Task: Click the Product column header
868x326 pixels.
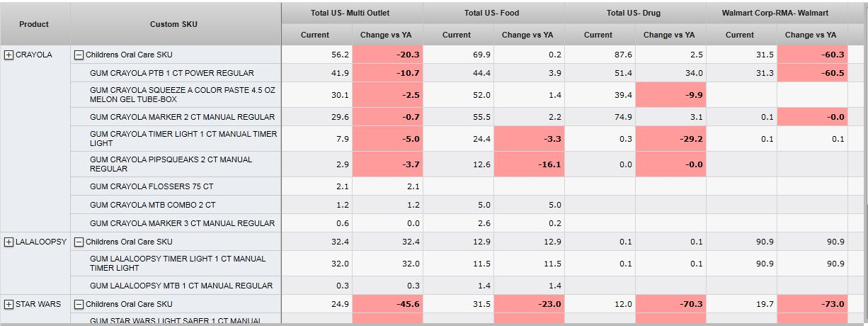Action: click(34, 24)
